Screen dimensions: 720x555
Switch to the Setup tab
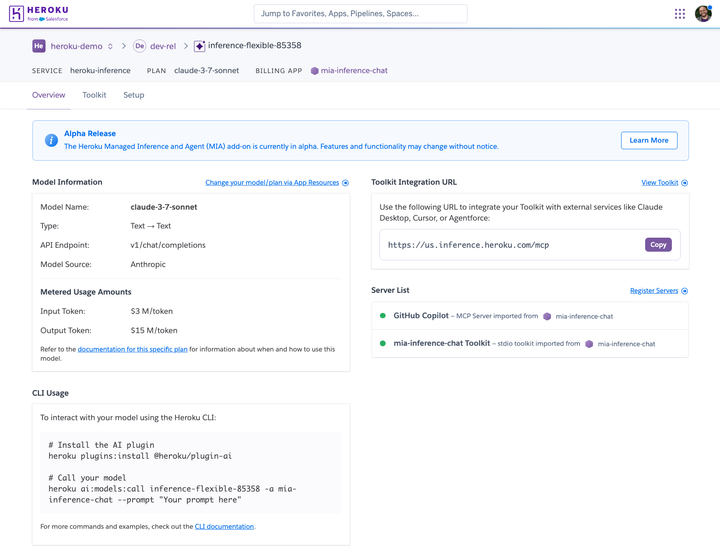pos(134,95)
